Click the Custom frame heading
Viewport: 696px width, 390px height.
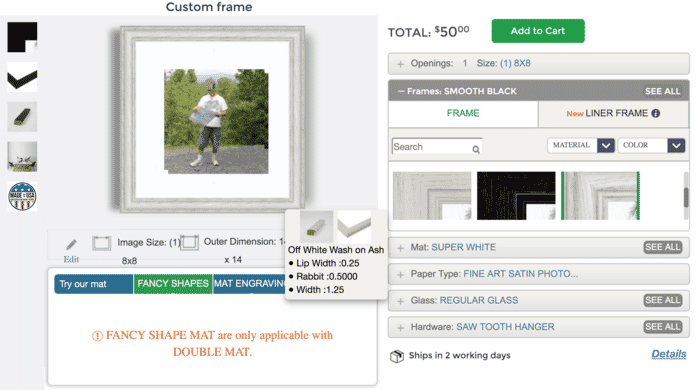209,7
